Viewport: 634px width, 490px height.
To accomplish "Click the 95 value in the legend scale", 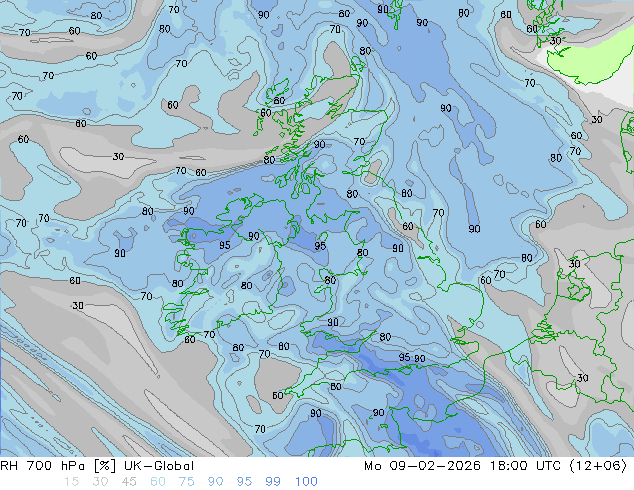I will tap(244, 482).
